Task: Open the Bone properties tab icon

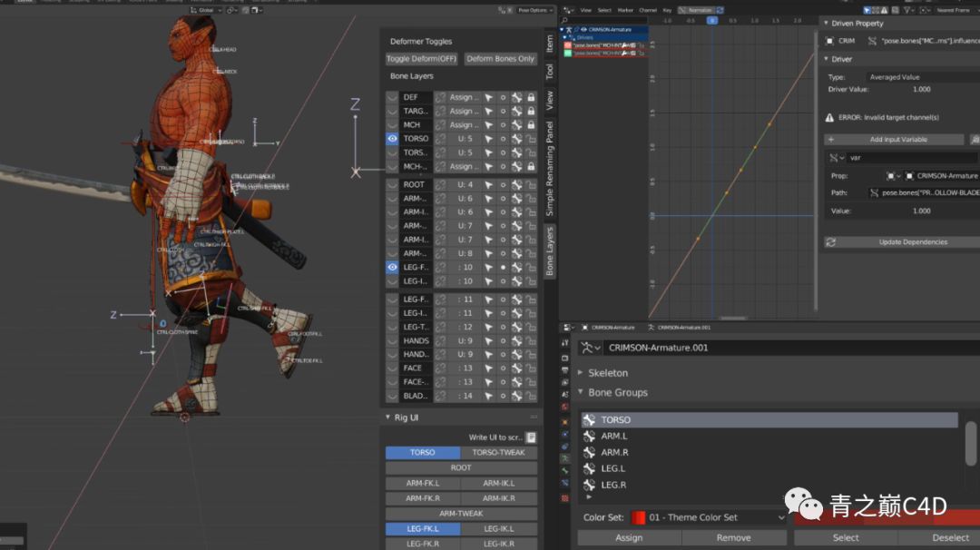Action: (565, 471)
